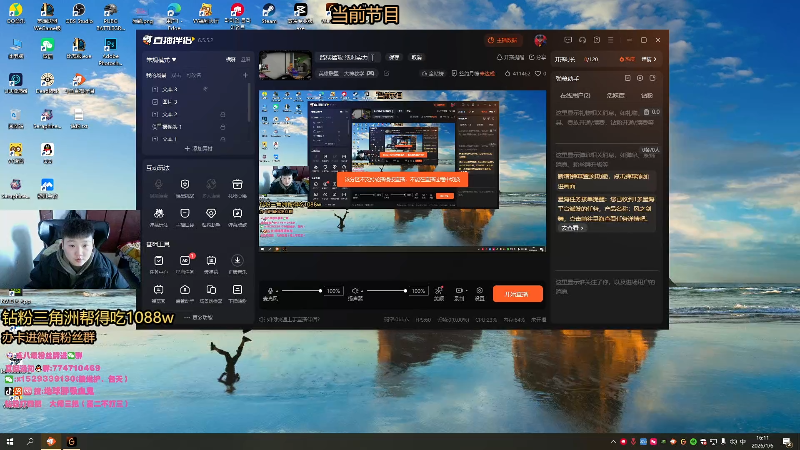Click the 去查看 button in notification
Image resolution: width=800 pixels, height=450 pixels.
[572, 228]
